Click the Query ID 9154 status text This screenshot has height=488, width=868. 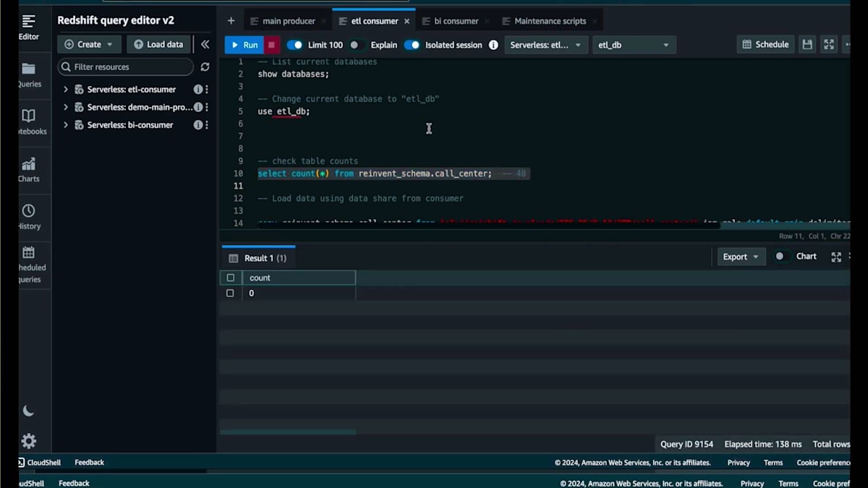[686, 444]
